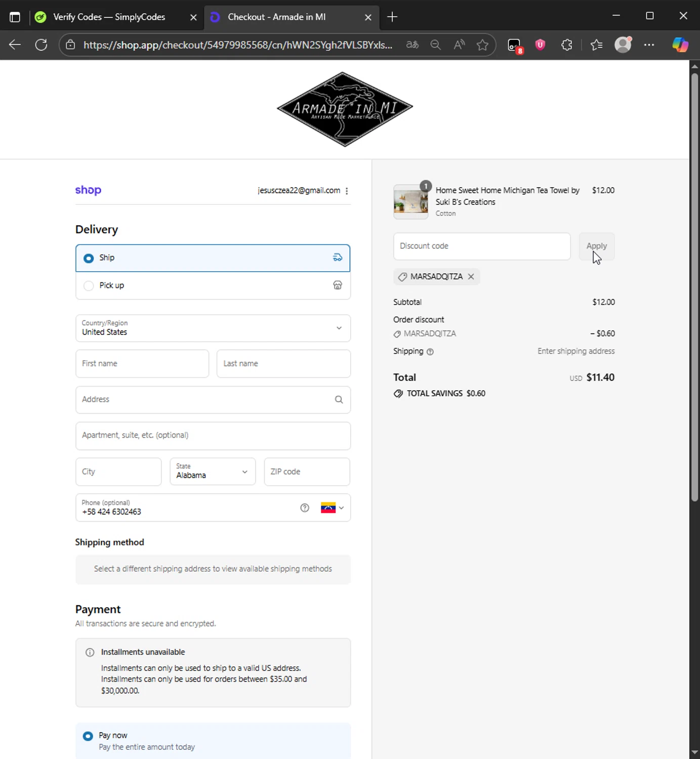Image resolution: width=700 pixels, height=759 pixels.
Task: Open the Favorites list icon
Action: pos(596,45)
